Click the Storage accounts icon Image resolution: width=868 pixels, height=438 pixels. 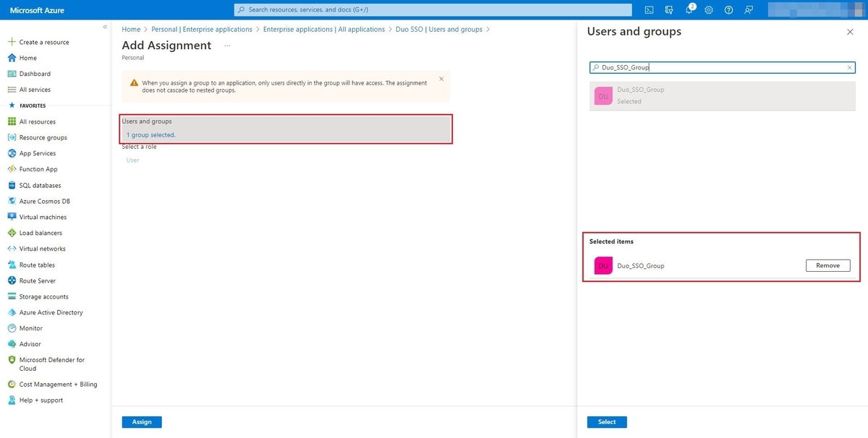coord(12,296)
